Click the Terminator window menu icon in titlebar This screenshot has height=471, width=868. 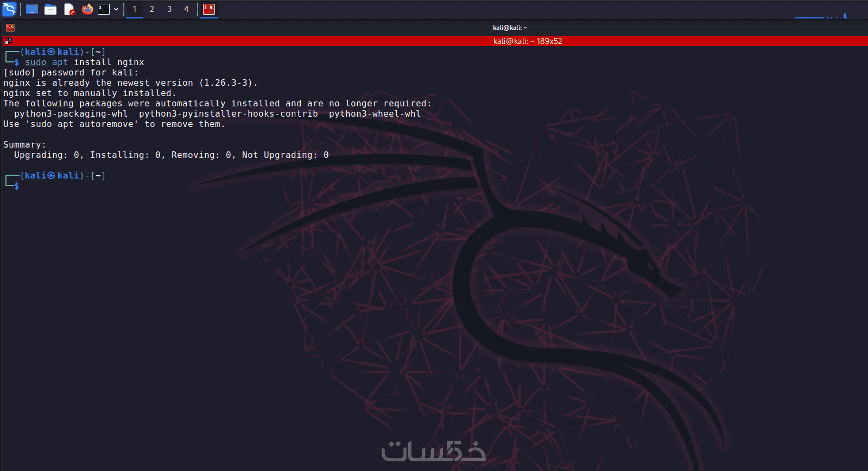[10, 28]
